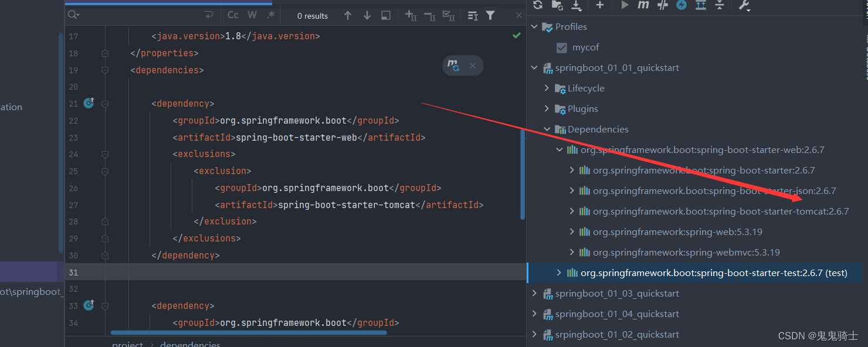Fold the dependency block at line 21
The width and height of the screenshot is (868, 347).
point(105,104)
